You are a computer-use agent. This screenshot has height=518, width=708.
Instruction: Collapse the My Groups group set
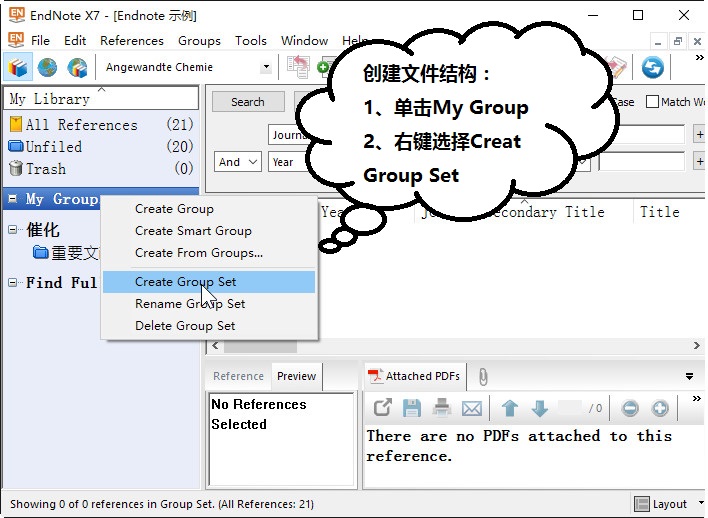[x=13, y=198]
